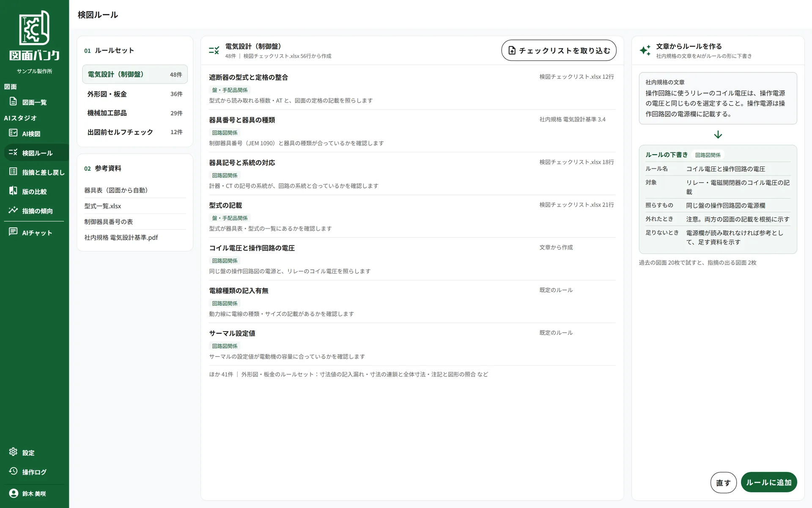Select 外形図・板金 rule set
The height and width of the screenshot is (508, 812).
135,94
